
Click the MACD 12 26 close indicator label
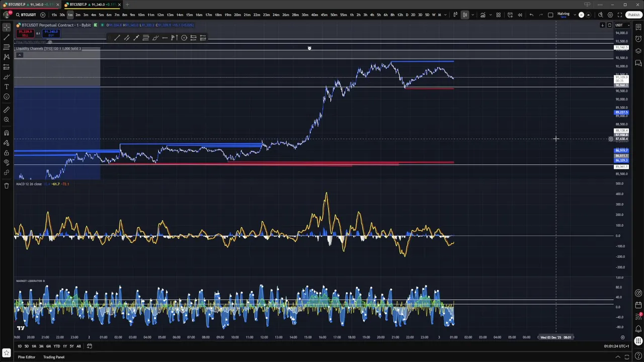(29, 184)
